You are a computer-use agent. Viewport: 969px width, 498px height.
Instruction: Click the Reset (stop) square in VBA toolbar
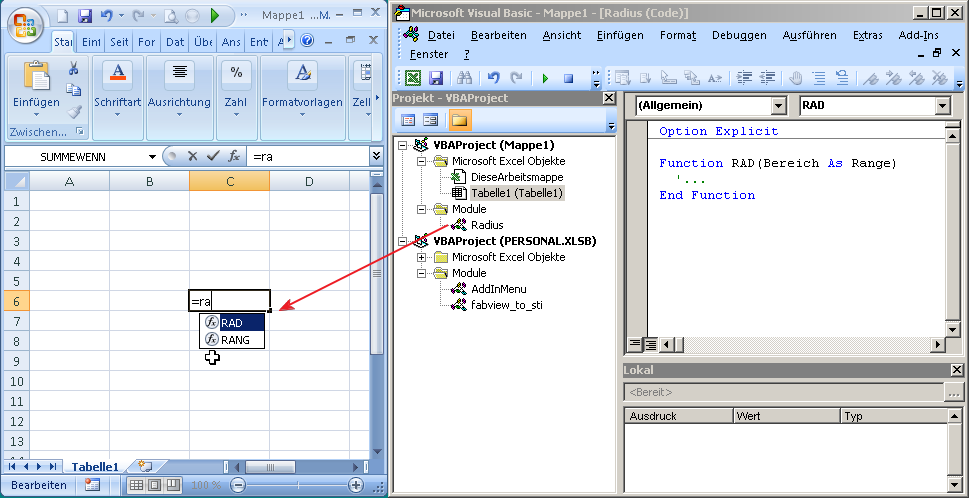point(569,78)
